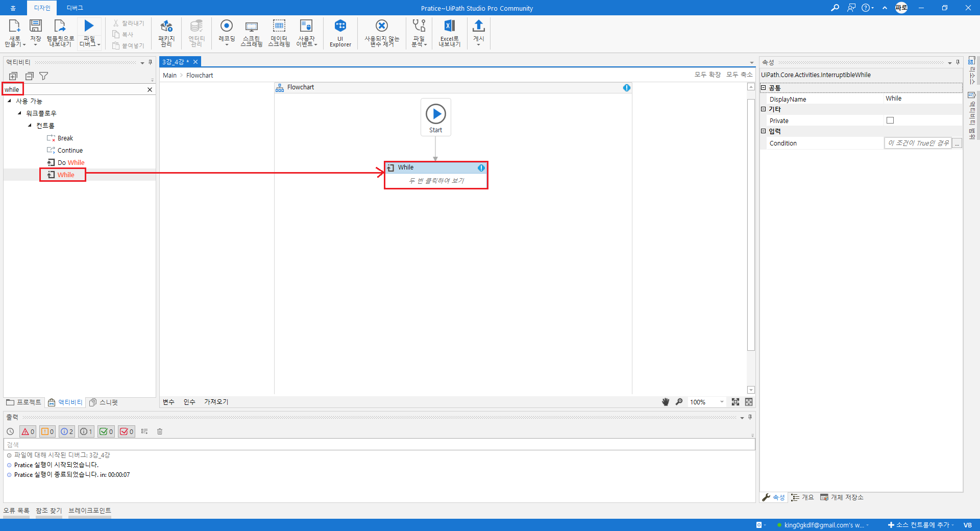The width and height of the screenshot is (980, 531).
Task: Click the Condition expression field
Action: click(x=918, y=143)
